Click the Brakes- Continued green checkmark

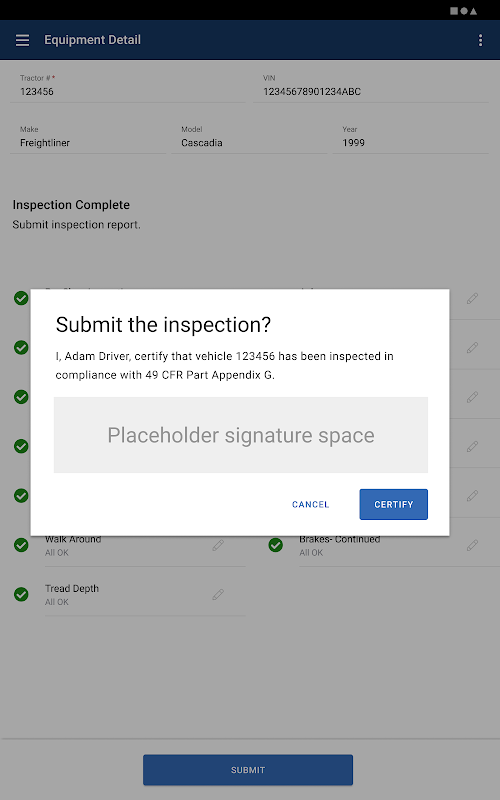pos(276,545)
